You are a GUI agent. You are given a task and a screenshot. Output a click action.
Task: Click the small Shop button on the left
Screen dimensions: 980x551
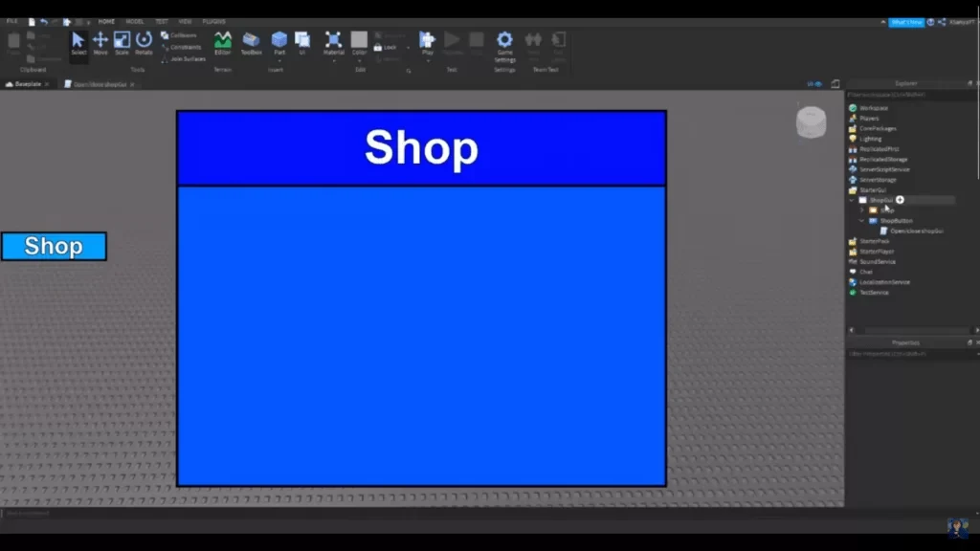click(54, 246)
